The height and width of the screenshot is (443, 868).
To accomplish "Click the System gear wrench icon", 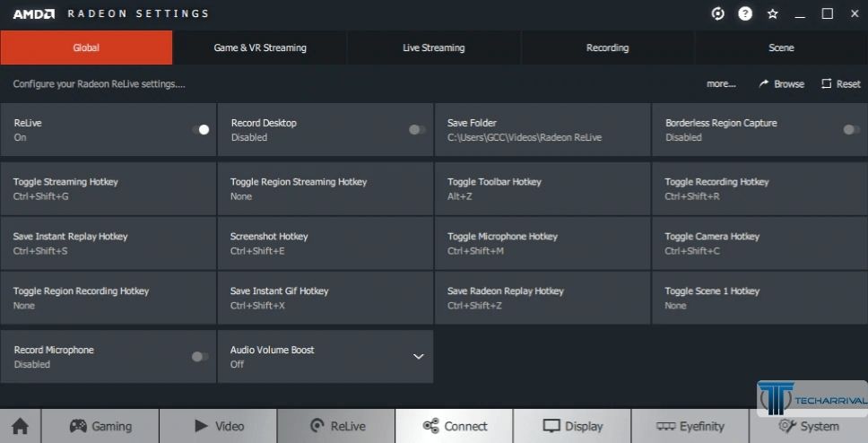I will (787, 426).
